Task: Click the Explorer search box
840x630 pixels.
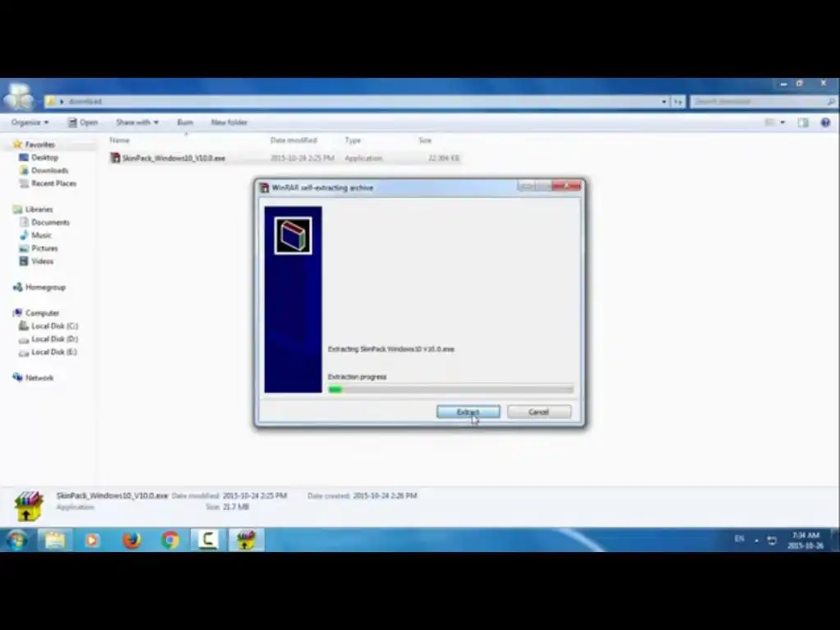Action: (x=763, y=101)
